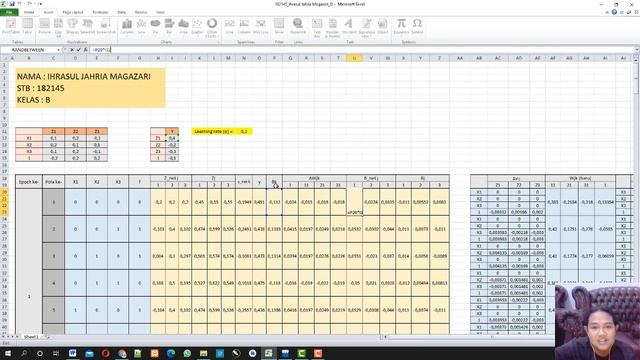The height and width of the screenshot is (360, 640).
Task: Insert a Signature Line
Action: [x=367, y=27]
